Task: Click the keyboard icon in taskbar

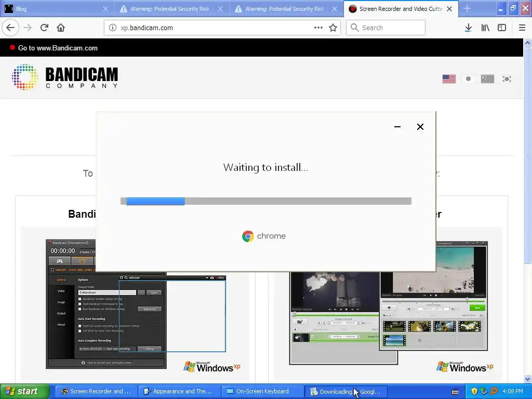Action: 455,392
